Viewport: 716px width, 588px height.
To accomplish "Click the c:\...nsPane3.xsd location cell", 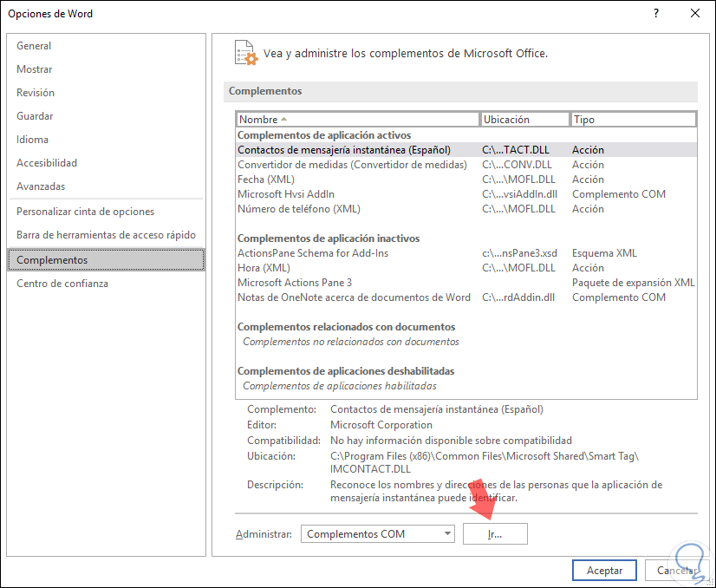I will pyautogui.click(x=519, y=253).
